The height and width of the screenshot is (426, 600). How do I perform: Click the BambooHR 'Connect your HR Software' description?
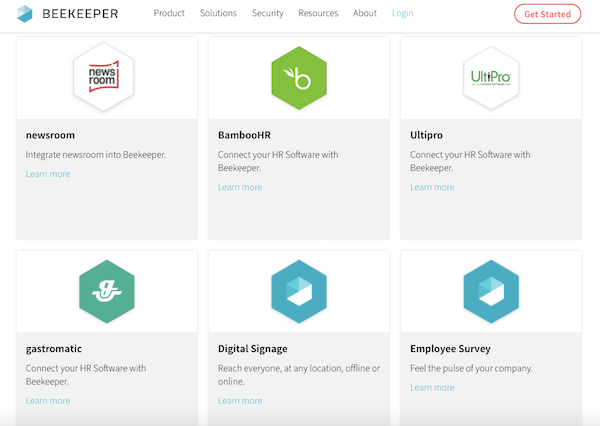click(278, 161)
